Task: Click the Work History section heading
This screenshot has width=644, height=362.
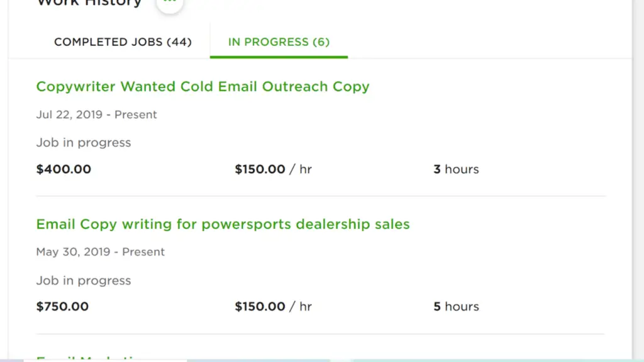Action: tap(89, 3)
